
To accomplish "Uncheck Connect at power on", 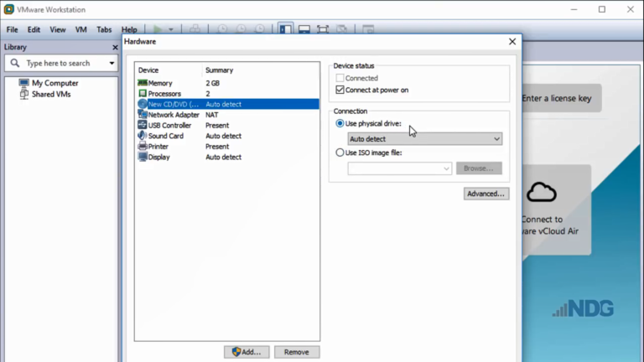I will (x=340, y=90).
